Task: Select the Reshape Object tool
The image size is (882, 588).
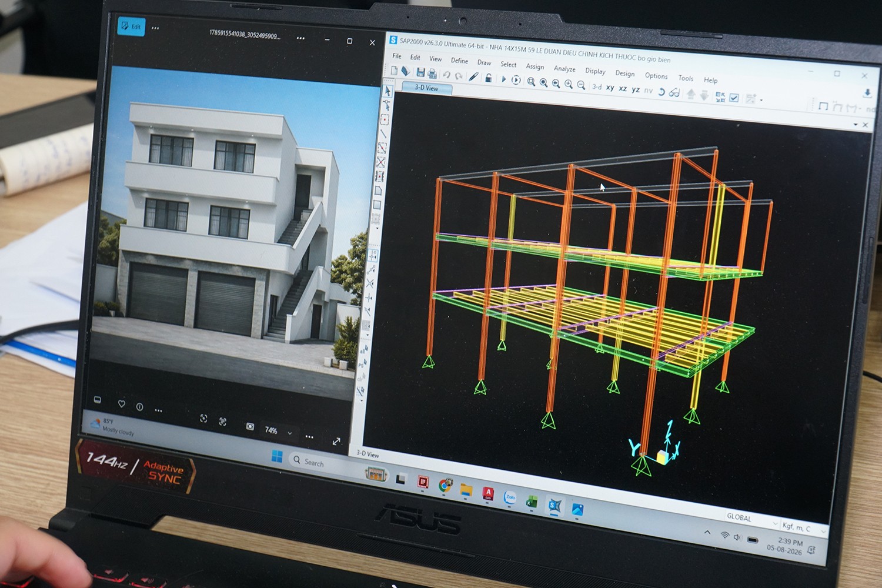Action: click(x=386, y=105)
